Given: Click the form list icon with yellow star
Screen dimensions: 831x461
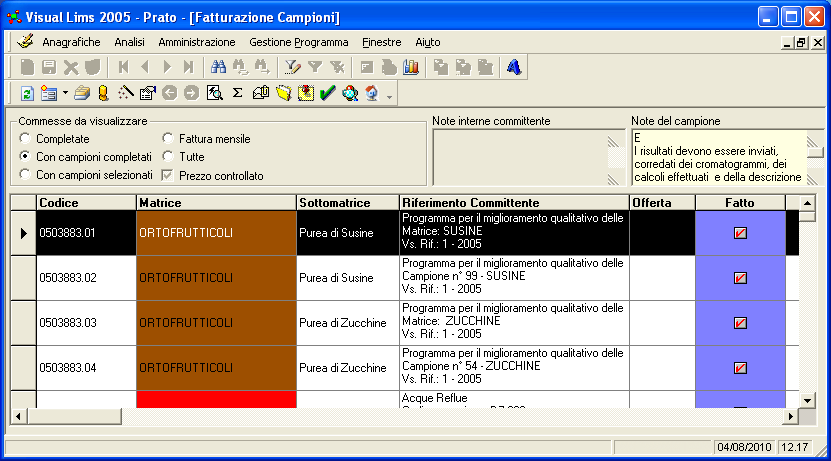Looking at the screenshot, I should click(x=49, y=94).
